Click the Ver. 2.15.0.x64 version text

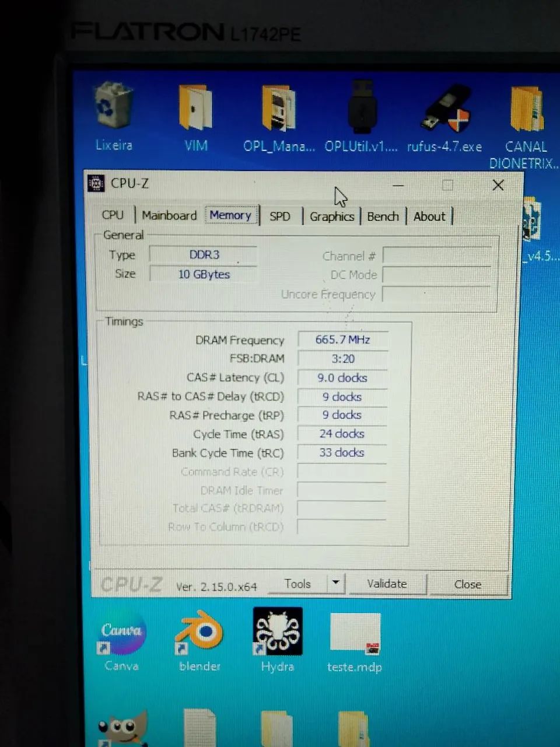click(216, 587)
